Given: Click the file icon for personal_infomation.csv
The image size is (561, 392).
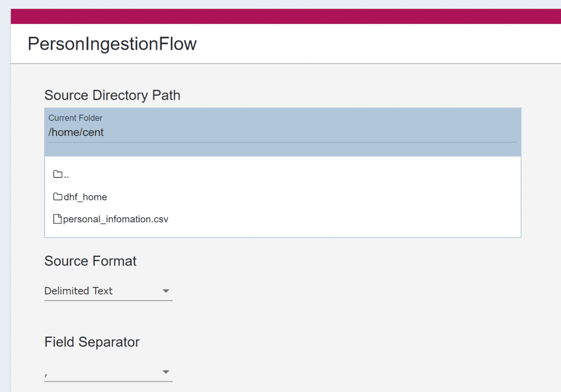Looking at the screenshot, I should point(57,219).
